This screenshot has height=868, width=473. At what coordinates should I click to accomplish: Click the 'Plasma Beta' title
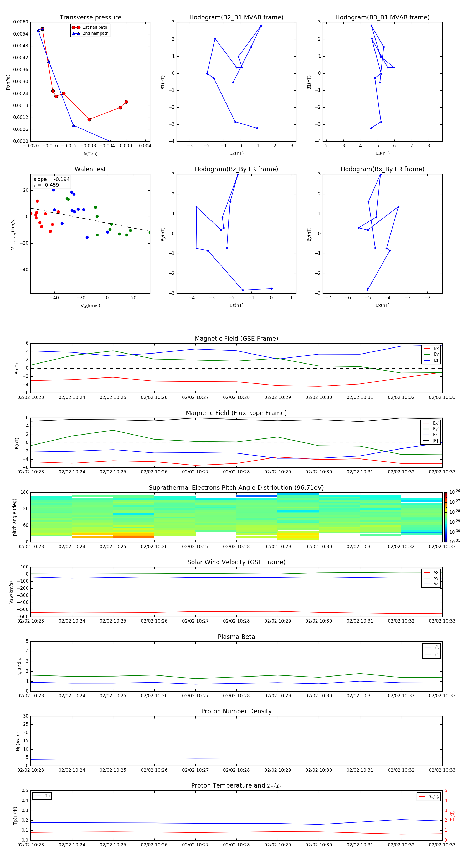coord(236,637)
